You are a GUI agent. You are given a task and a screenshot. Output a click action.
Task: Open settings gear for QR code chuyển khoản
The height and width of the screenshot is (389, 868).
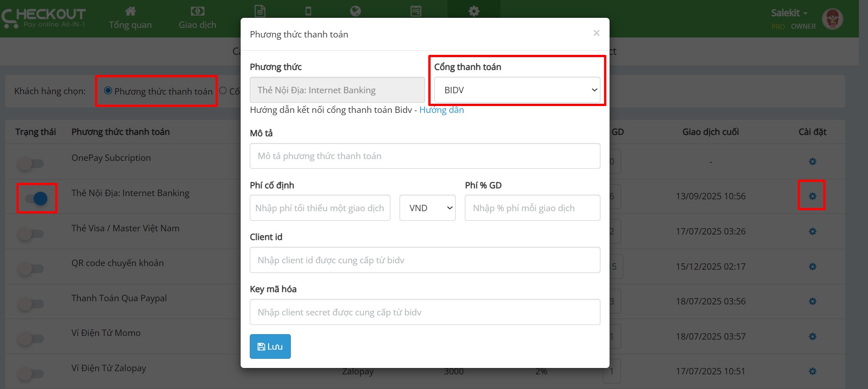tap(812, 266)
